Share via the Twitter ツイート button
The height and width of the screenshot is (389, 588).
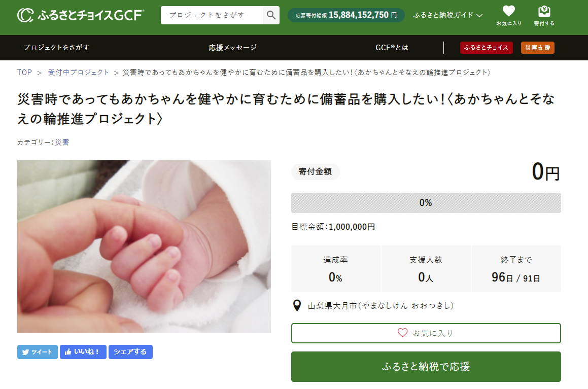point(38,352)
